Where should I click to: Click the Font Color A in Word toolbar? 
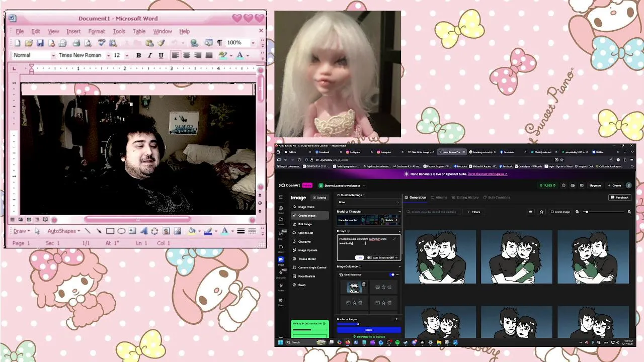click(240, 55)
